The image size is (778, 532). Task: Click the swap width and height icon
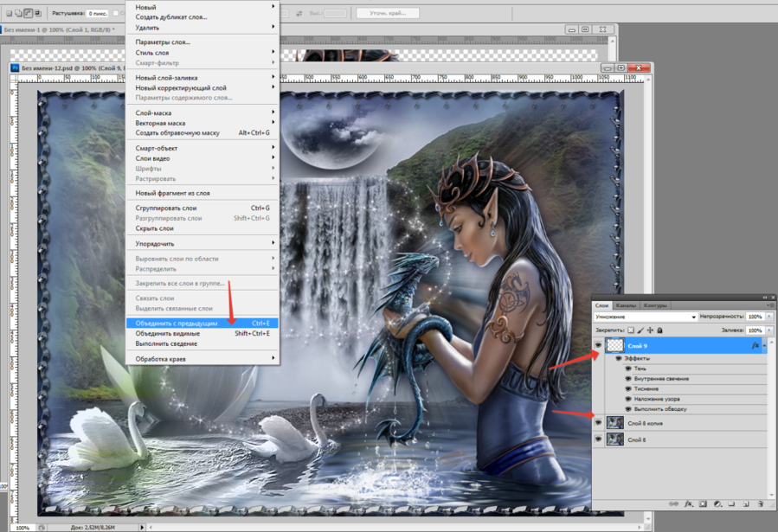(299, 13)
